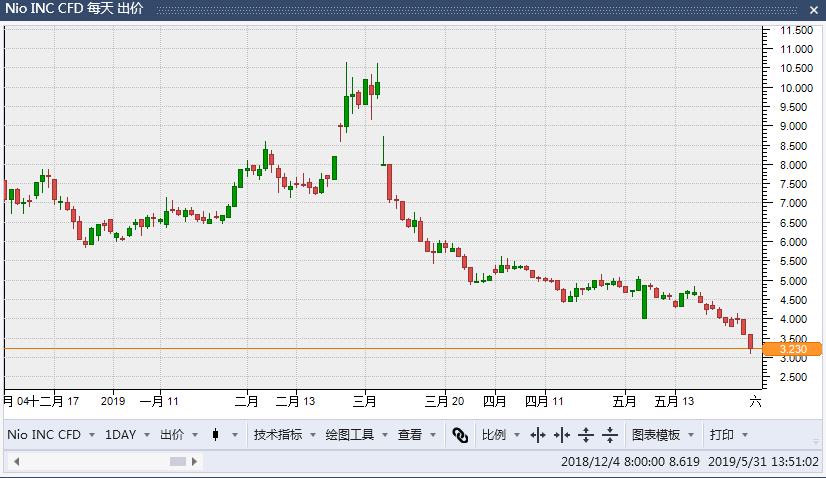Click the horizontal expand scale icon
The image size is (826, 478).
[x=538, y=435]
